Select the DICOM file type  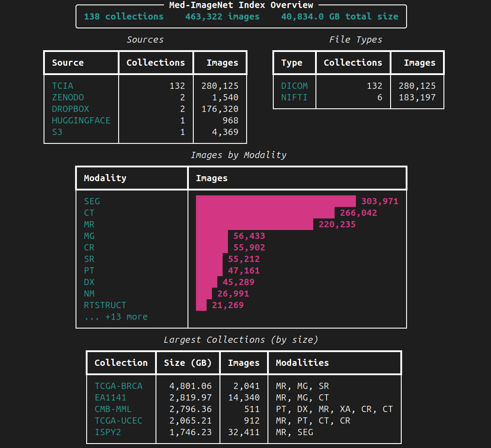[x=294, y=86]
